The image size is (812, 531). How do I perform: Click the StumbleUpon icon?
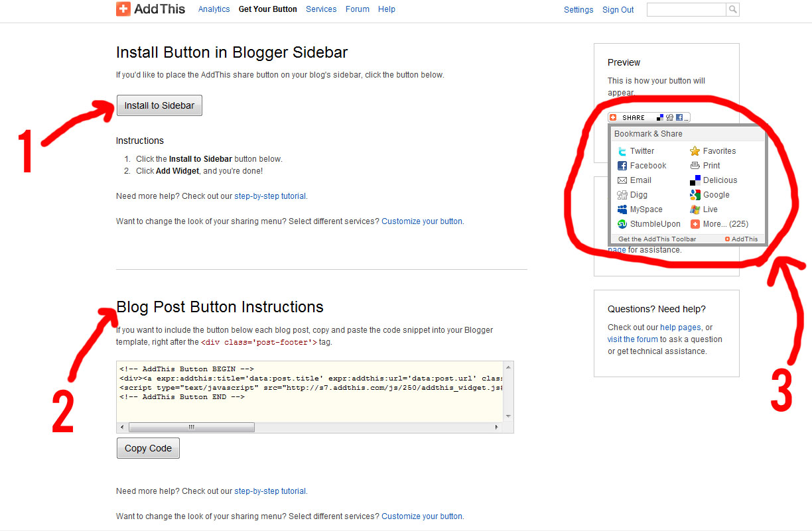coord(622,224)
